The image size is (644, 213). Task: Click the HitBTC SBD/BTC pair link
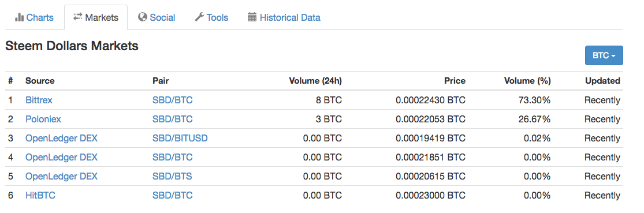pos(173,196)
